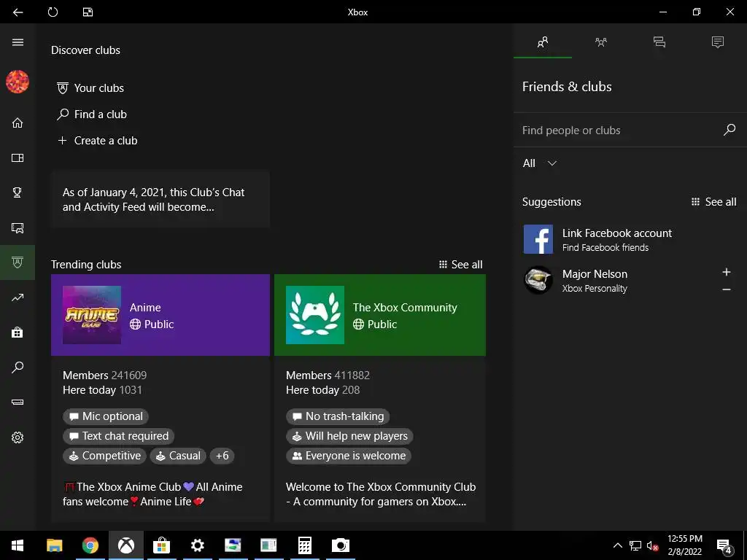This screenshot has height=560, width=747.
Task: Open Calculator from the taskbar
Action: 304,545
